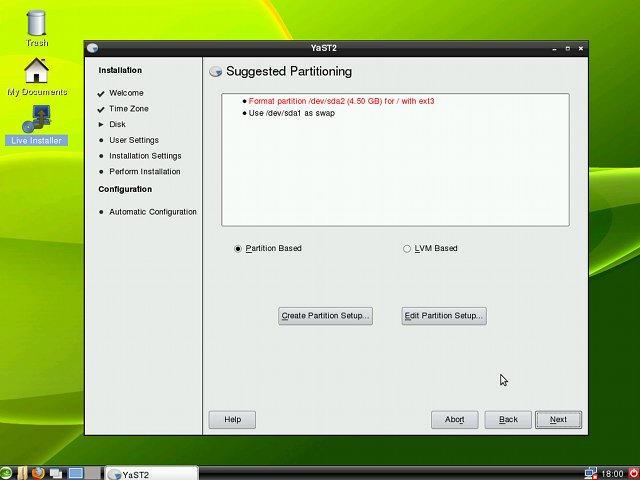The image size is (640, 480).
Task: Click the show desktop windows icon
Action: tap(56, 474)
